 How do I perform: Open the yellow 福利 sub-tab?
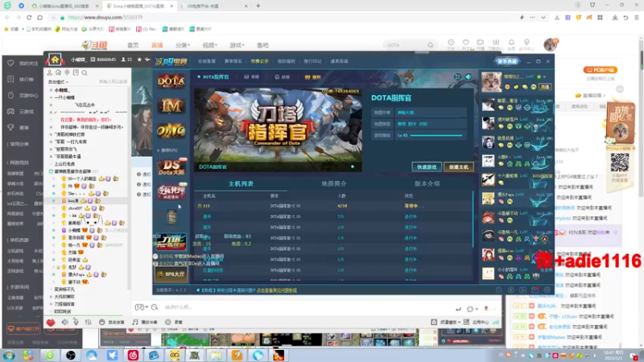coord(313,76)
